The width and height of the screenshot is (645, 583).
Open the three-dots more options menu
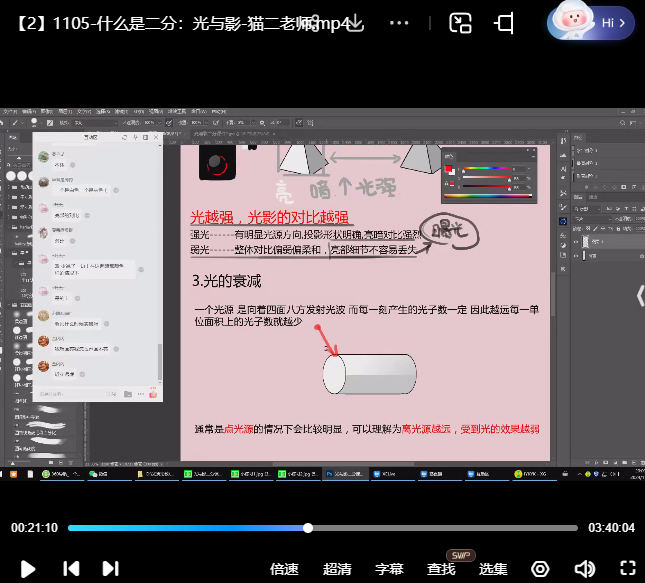coord(398,23)
